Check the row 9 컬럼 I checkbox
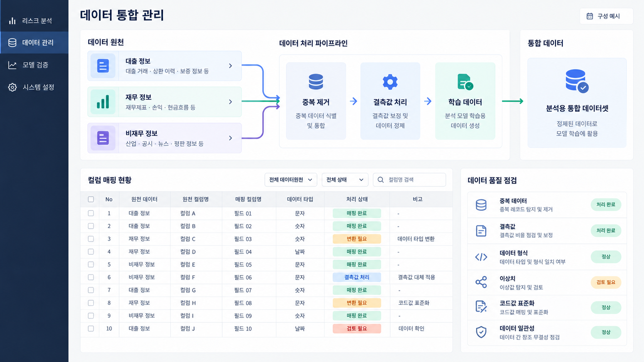644x362 pixels. [x=91, y=316]
